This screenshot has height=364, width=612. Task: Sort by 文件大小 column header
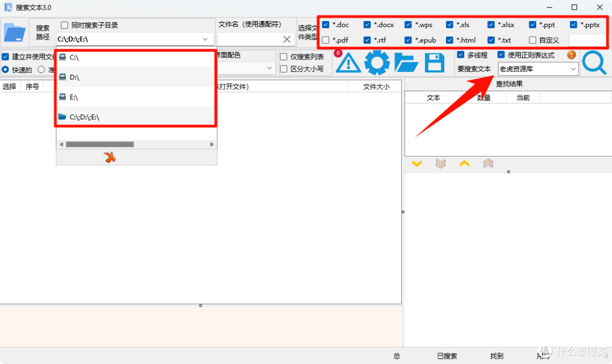[376, 87]
